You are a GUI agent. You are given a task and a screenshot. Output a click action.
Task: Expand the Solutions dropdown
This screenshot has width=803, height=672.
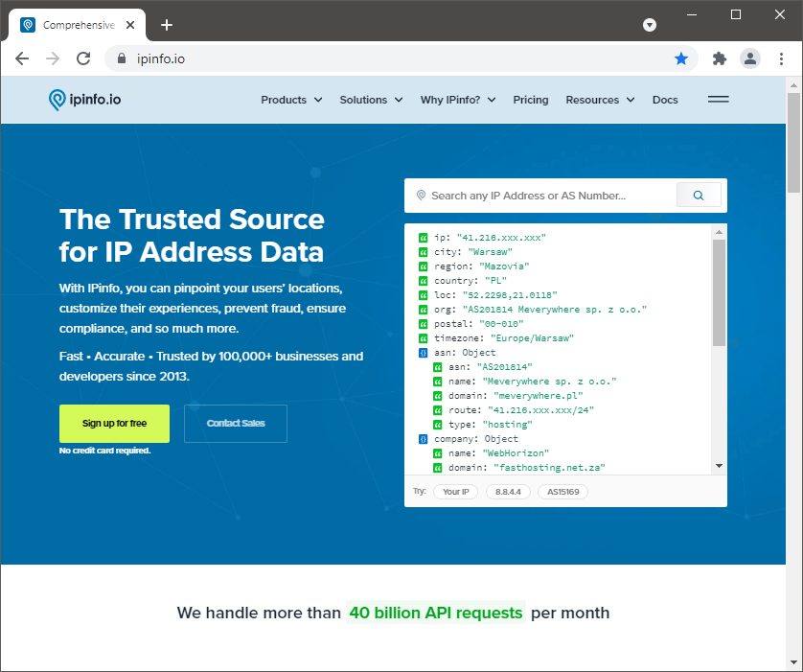(x=371, y=100)
